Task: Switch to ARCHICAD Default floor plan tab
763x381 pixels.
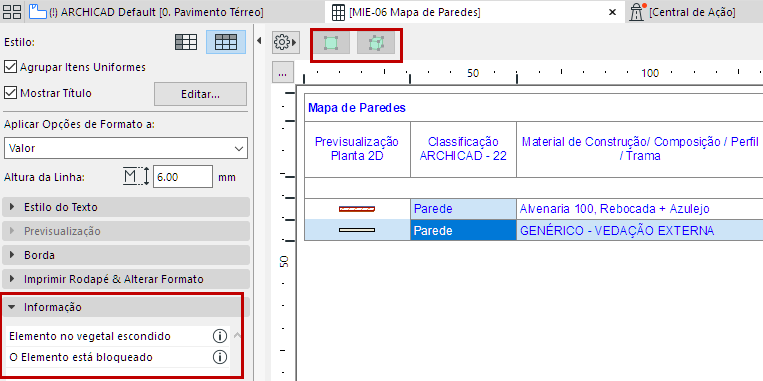Action: click(x=146, y=12)
